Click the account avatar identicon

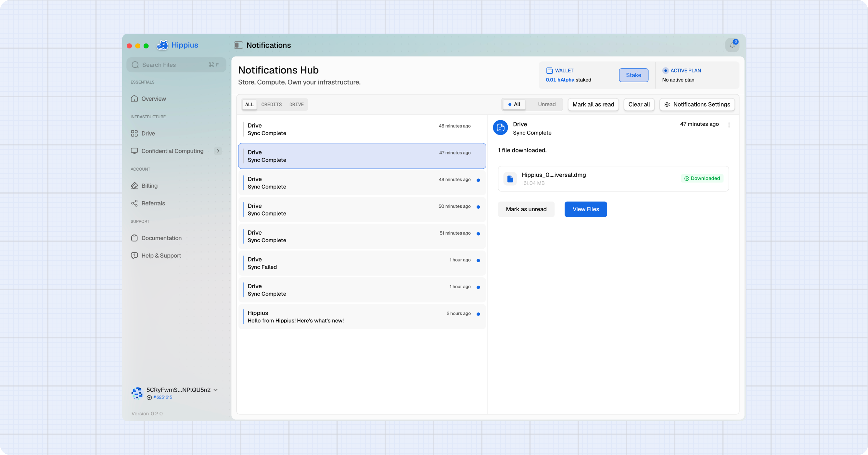tap(137, 393)
